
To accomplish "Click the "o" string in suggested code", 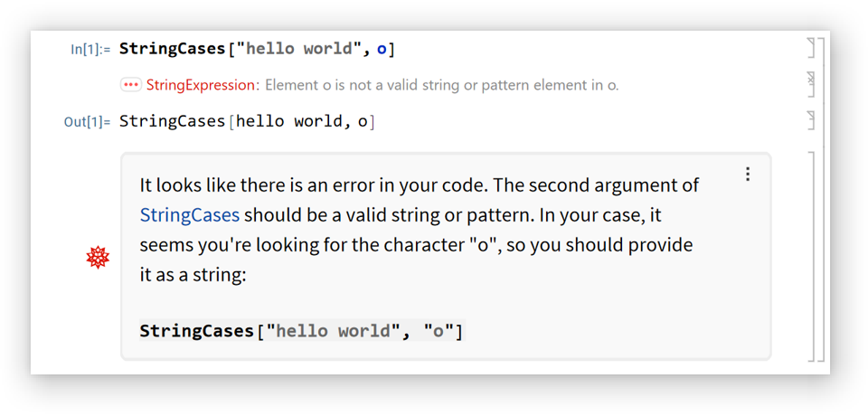I will (439, 331).
